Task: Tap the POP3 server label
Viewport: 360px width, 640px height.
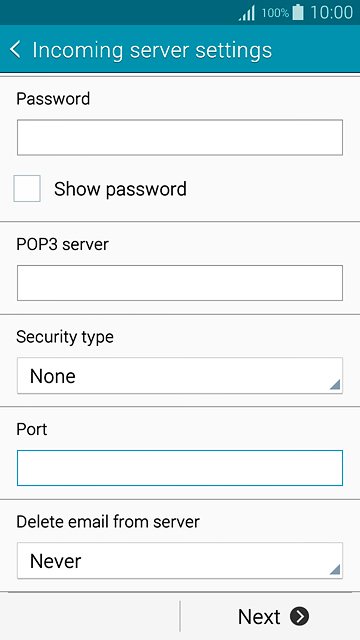Action: [62, 244]
